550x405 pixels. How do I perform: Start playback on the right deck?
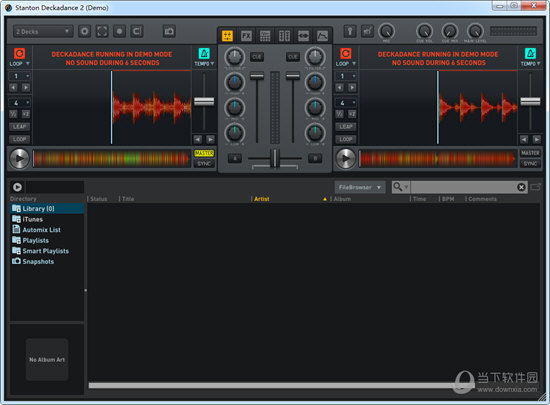point(346,158)
